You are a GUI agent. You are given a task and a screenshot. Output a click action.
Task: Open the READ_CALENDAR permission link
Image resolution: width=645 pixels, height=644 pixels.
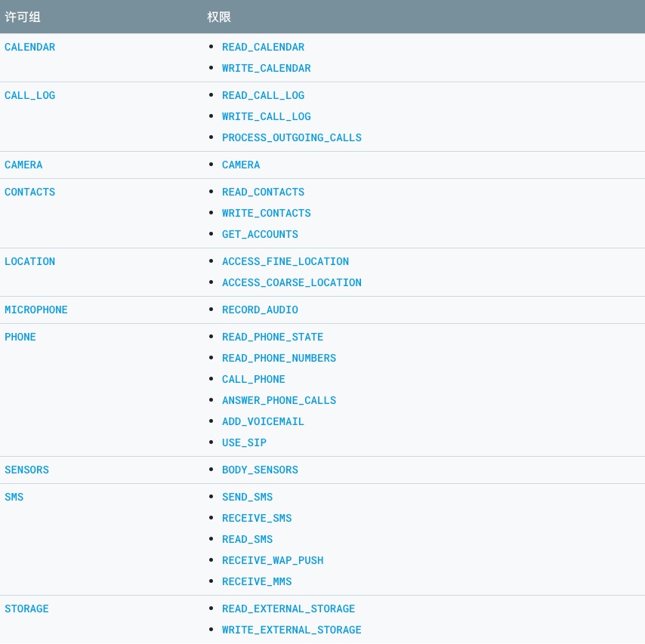[x=263, y=47]
